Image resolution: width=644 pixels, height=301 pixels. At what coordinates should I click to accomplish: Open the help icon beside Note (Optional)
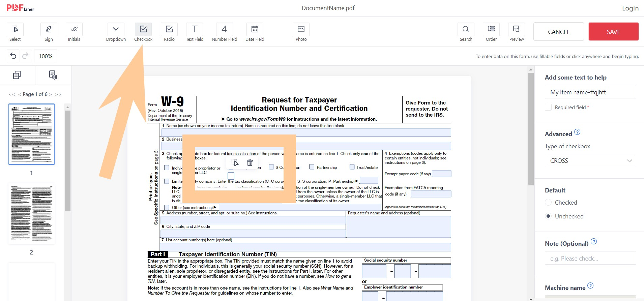click(x=594, y=241)
